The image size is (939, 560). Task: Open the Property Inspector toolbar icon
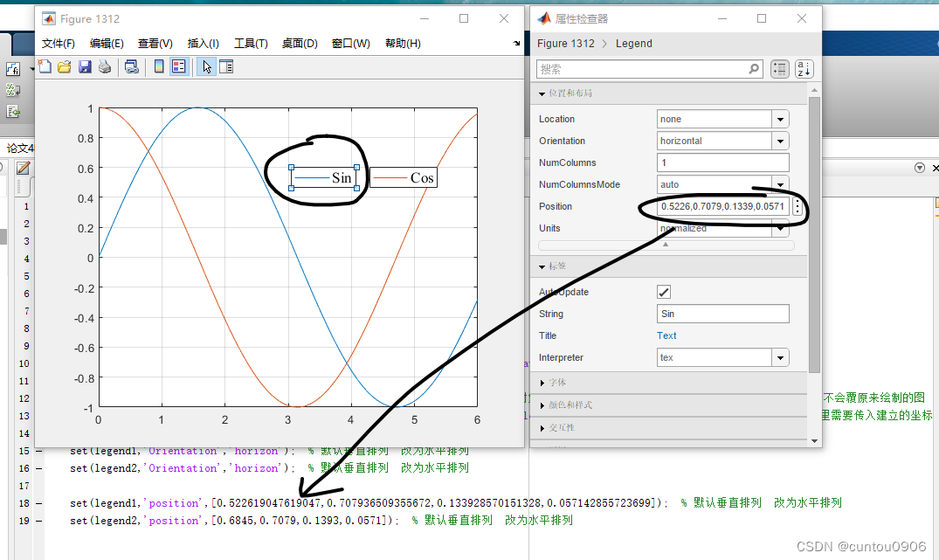pyautogui.click(x=226, y=67)
